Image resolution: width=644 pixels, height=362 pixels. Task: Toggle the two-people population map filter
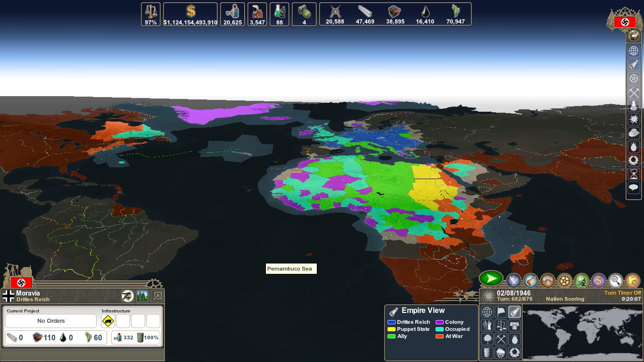(x=487, y=325)
